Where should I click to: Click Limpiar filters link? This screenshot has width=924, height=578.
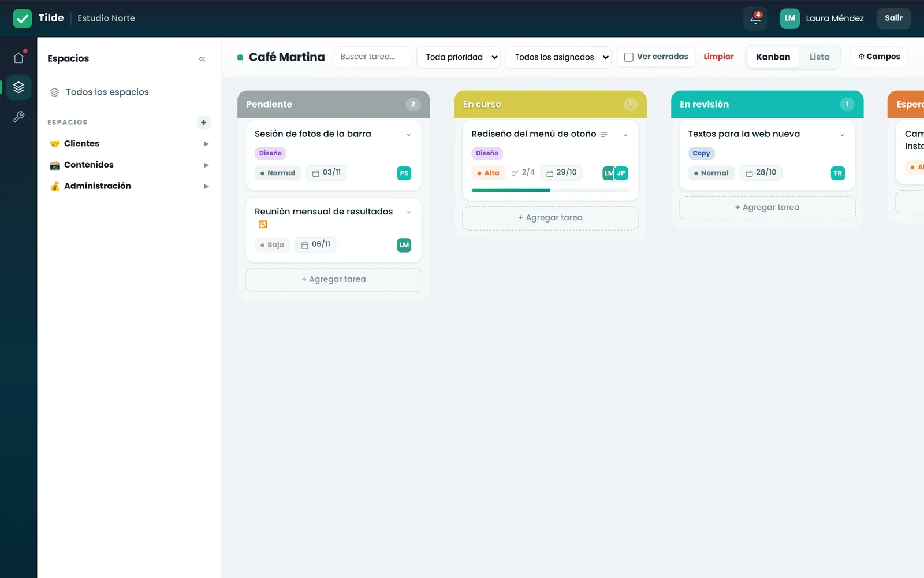718,57
